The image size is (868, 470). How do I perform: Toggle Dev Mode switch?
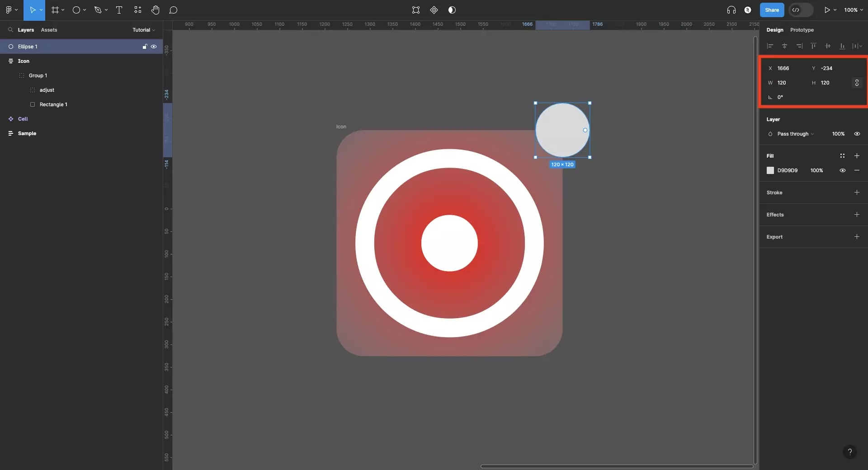coord(801,10)
